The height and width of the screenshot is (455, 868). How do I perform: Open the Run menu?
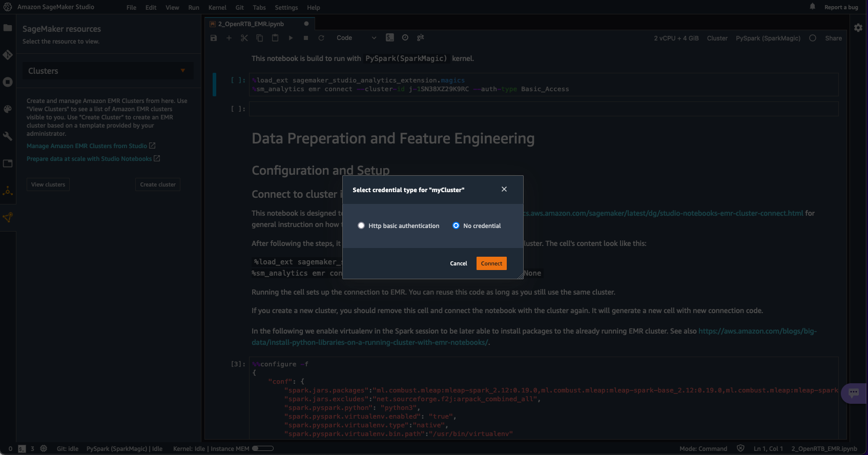click(x=194, y=8)
